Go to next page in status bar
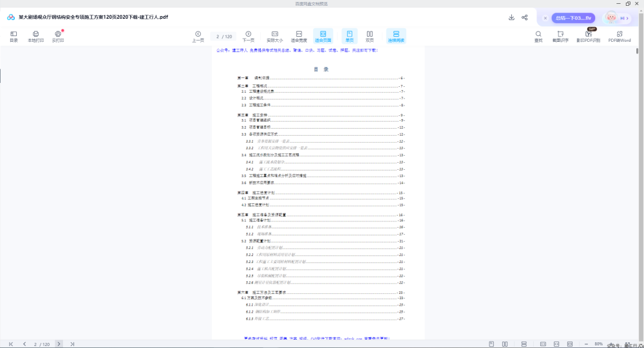 tap(59, 344)
